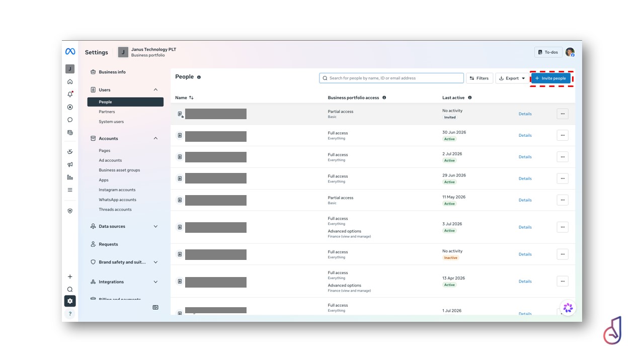
Task: Open Details for 13 Apr 2026 user
Action: click(x=525, y=282)
